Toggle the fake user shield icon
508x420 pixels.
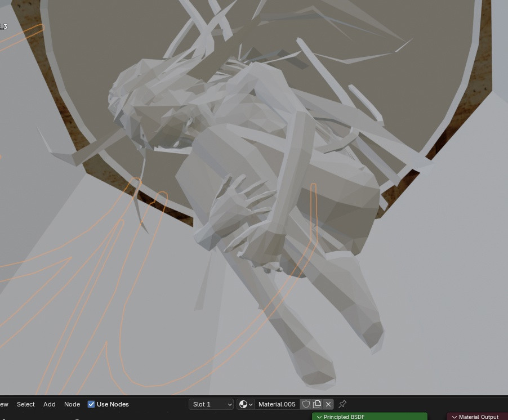click(x=306, y=404)
